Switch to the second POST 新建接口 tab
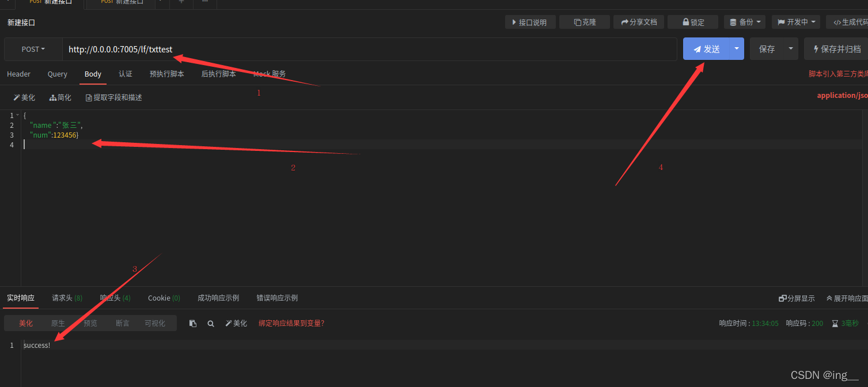The image size is (868, 387). pyautogui.click(x=122, y=2)
